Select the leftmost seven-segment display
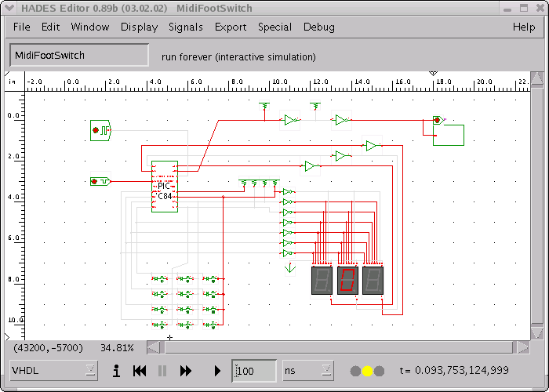Viewport: 549px width, 392px height. [x=322, y=281]
